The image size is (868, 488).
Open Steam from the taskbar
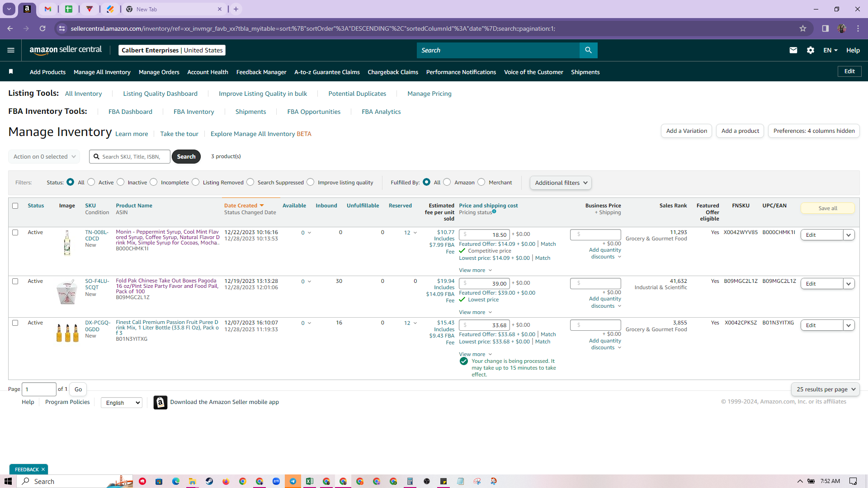(209, 481)
